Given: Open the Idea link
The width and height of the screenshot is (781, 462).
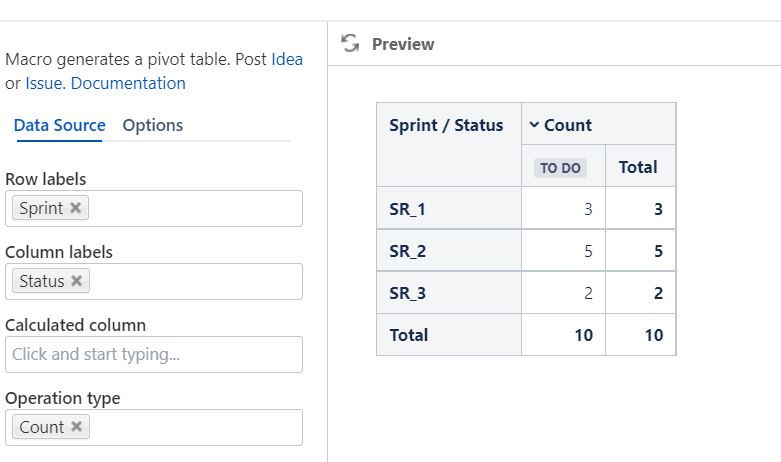Looking at the screenshot, I should pos(287,59).
